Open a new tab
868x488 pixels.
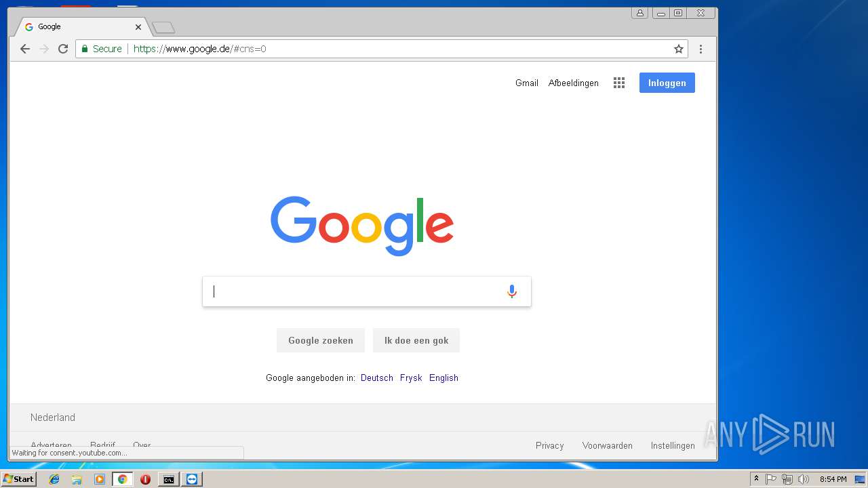[163, 27]
